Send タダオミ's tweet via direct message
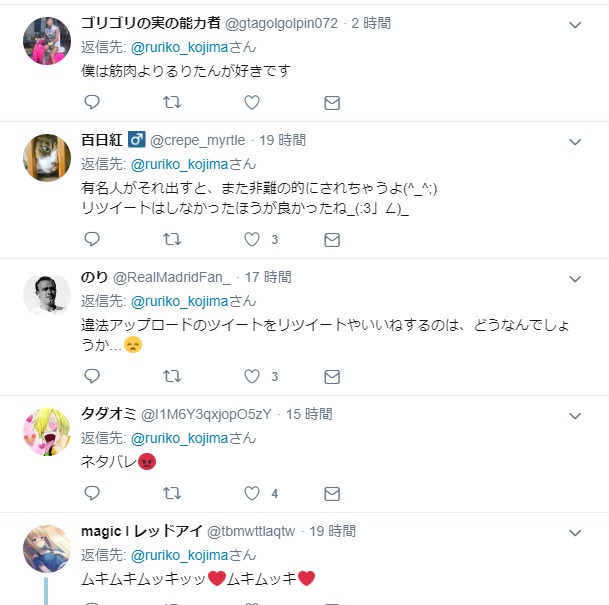 pos(332,494)
